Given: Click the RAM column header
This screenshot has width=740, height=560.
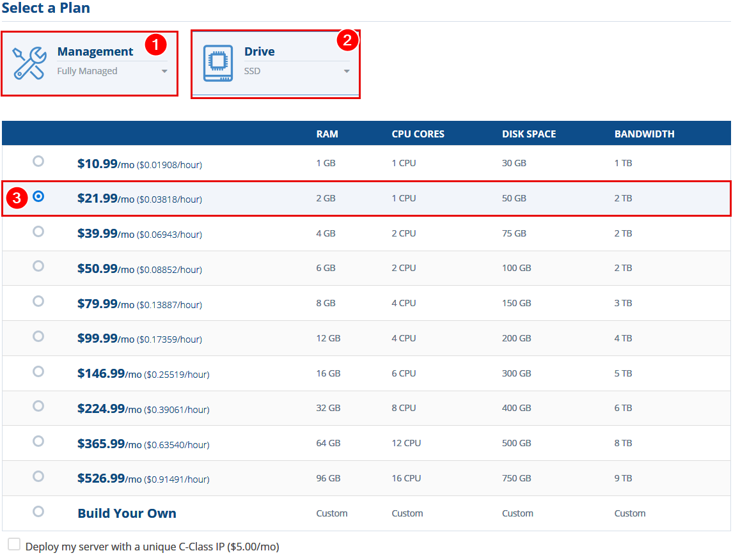Looking at the screenshot, I should (x=327, y=134).
